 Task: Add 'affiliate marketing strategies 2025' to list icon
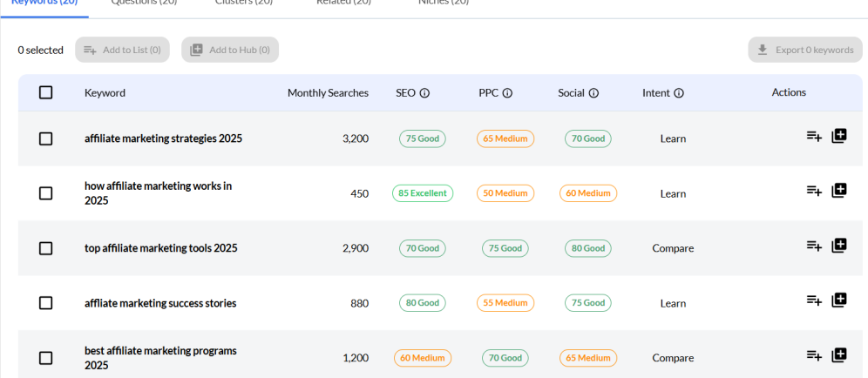[x=814, y=136]
